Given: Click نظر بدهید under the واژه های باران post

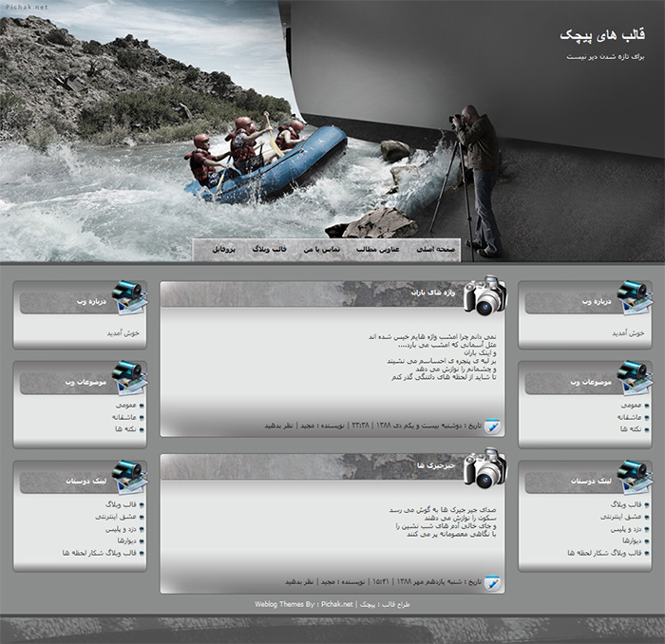Looking at the screenshot, I should tap(278, 426).
